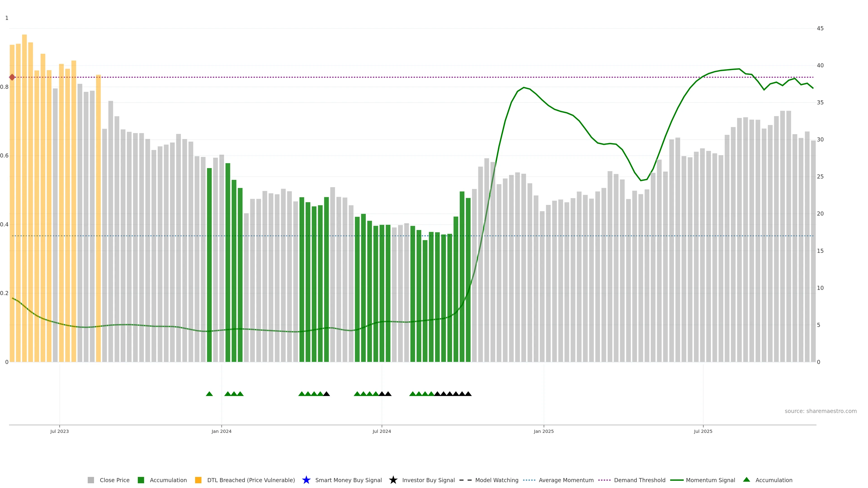868x488 pixels.
Task: Click the green Accumulation triangle legend icon
Action: point(746,480)
